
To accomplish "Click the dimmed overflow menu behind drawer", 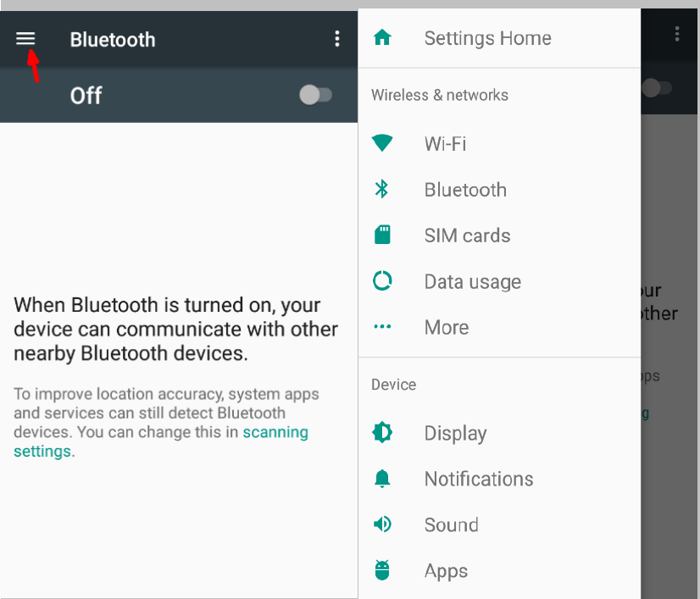I will pyautogui.click(x=677, y=34).
